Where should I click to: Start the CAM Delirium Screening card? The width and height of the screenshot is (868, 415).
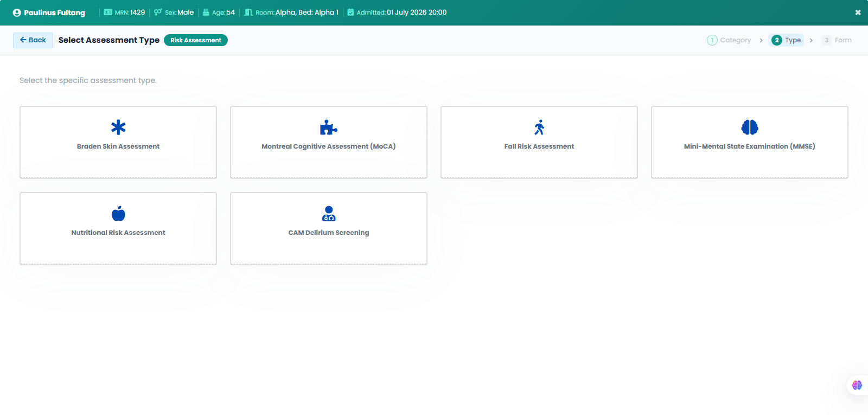[329, 228]
